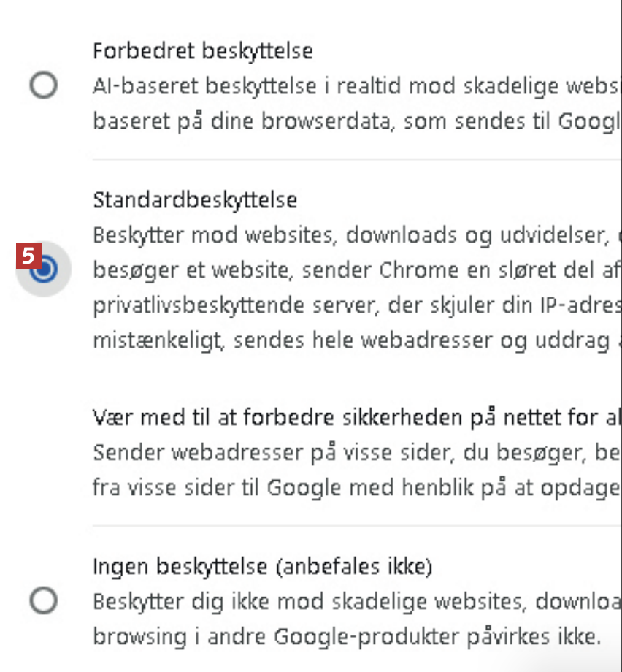Select the Forbedret beskyttelse radio button
This screenshot has width=622, height=672.
(44, 86)
